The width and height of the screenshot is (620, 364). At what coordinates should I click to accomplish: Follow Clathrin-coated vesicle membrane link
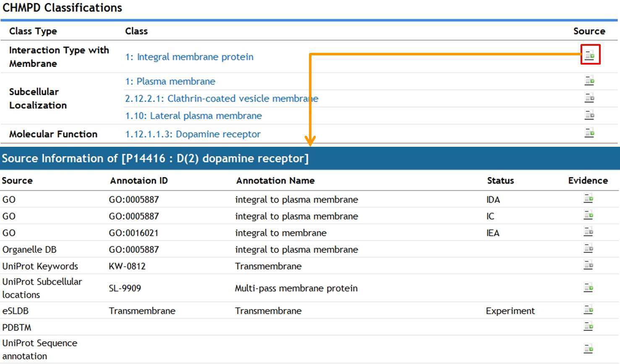(x=222, y=99)
